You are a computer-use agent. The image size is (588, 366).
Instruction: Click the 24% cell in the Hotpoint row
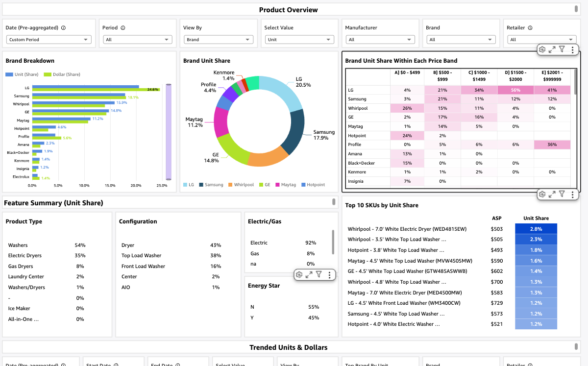407,136
